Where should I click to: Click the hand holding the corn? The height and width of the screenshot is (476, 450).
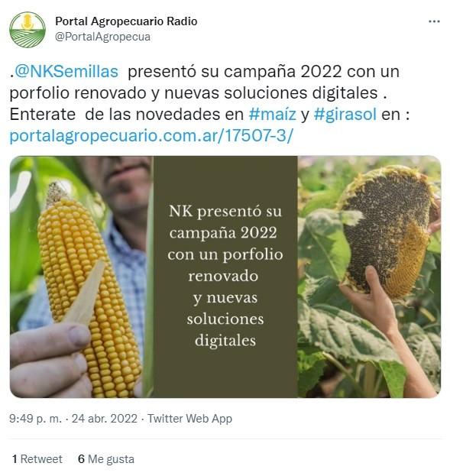(x=50, y=361)
